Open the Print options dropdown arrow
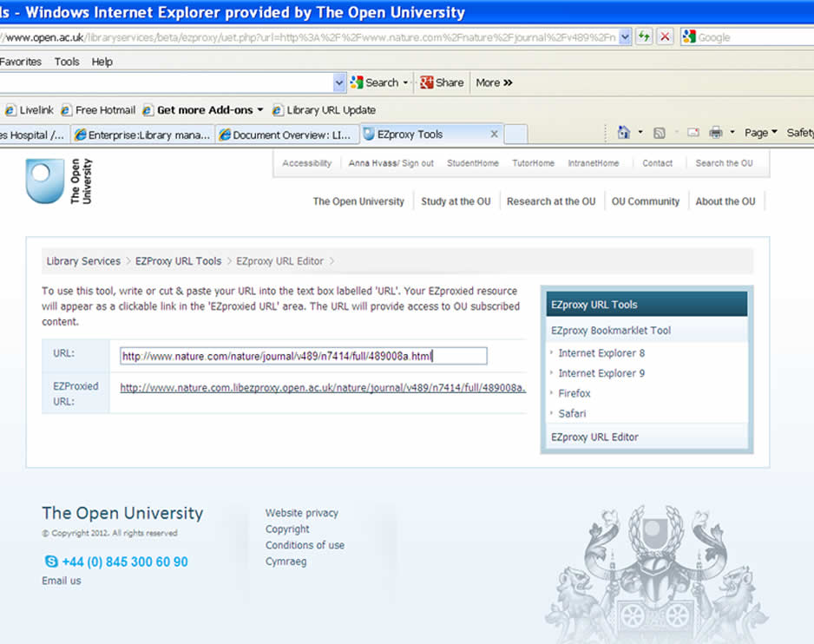814x644 pixels. pyautogui.click(x=732, y=133)
